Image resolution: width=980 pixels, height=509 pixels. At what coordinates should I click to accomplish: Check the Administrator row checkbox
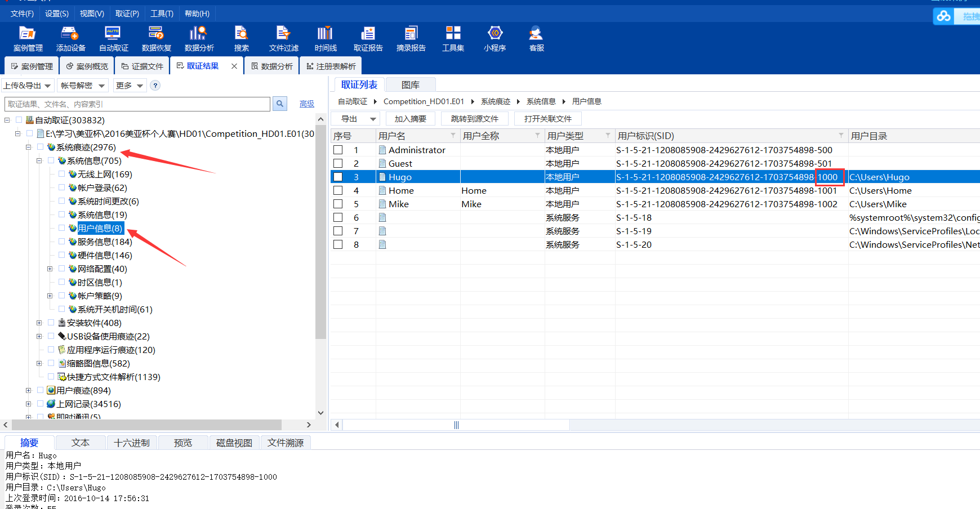click(x=338, y=150)
